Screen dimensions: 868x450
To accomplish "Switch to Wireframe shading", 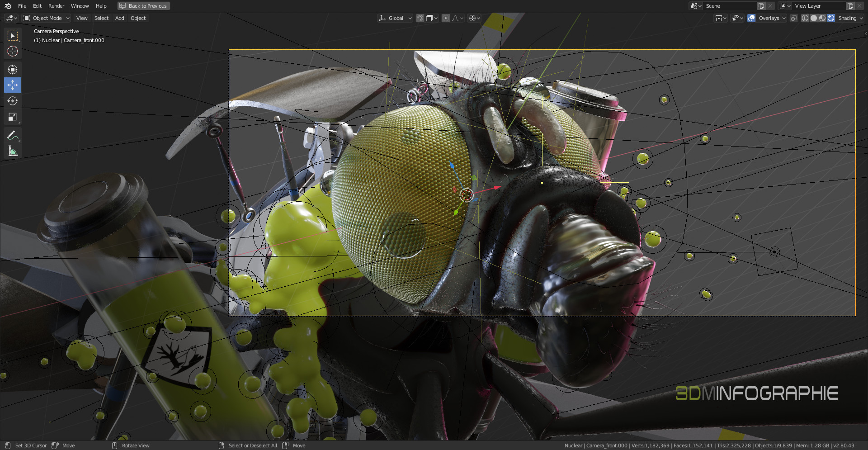I will 805,18.
